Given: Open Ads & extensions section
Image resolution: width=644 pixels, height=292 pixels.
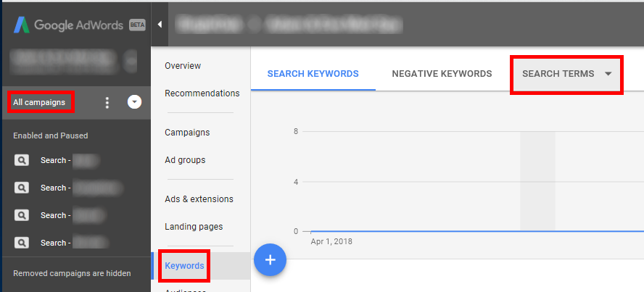Looking at the screenshot, I should [199, 199].
